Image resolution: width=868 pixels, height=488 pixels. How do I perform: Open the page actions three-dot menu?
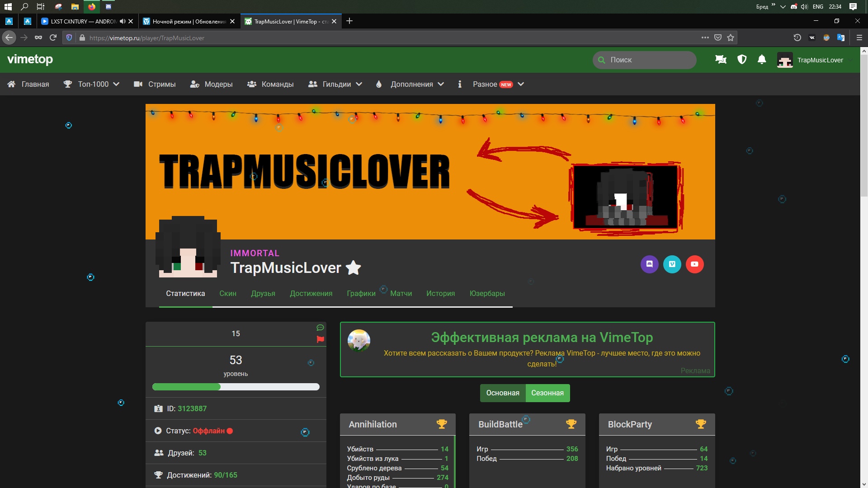coord(705,38)
